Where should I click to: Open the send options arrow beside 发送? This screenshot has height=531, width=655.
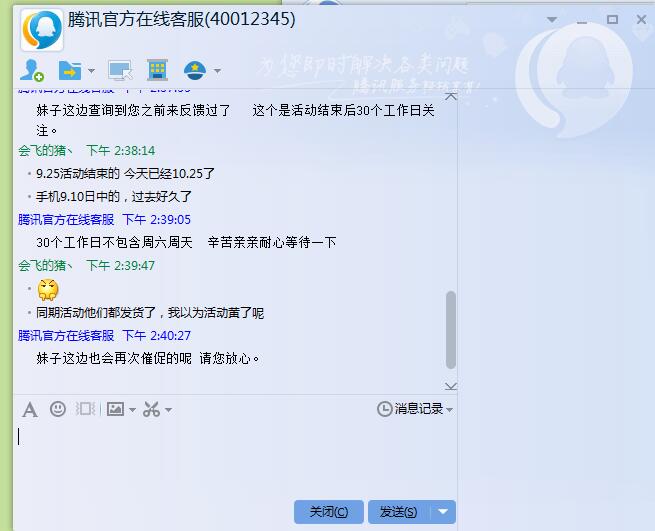point(443,512)
